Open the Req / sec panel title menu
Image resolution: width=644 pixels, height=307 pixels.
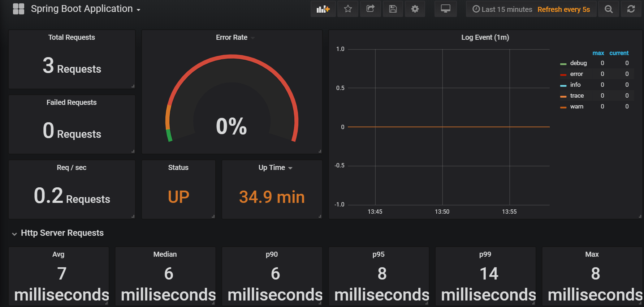point(72,167)
